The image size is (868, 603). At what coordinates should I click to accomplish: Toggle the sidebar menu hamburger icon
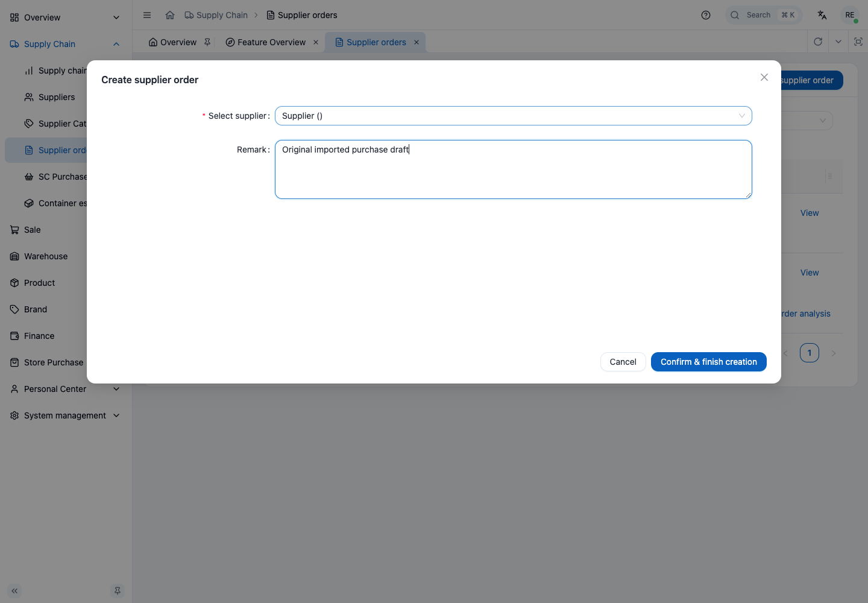147,15
